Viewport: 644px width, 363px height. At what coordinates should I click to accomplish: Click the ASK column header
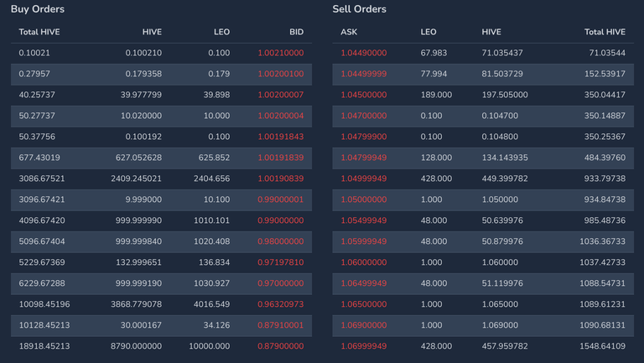(x=349, y=32)
